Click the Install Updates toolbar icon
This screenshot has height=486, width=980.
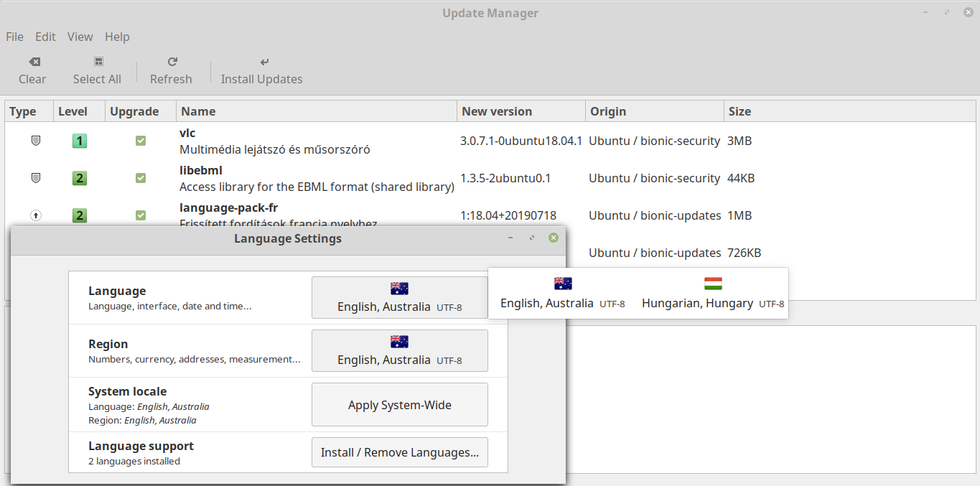coord(261,70)
